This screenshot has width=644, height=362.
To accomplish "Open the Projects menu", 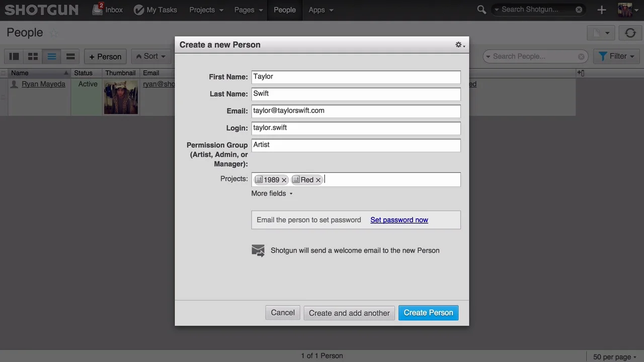I will [206, 10].
